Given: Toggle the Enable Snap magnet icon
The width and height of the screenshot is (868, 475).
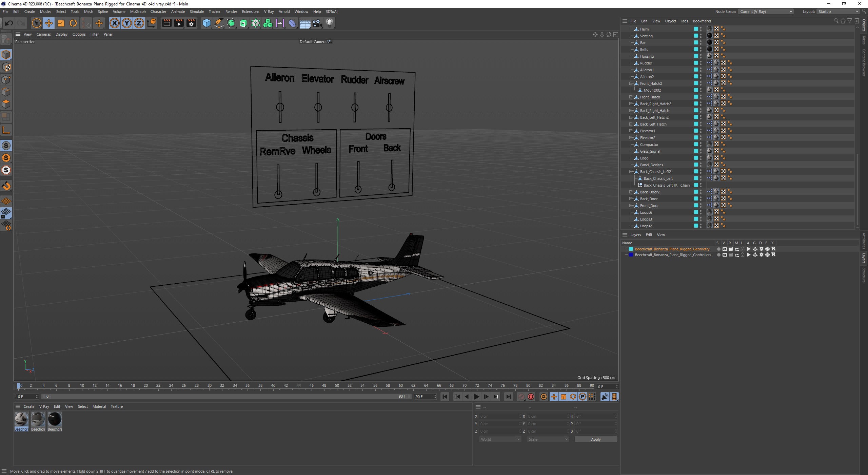Looking at the screenshot, I should 6,186.
